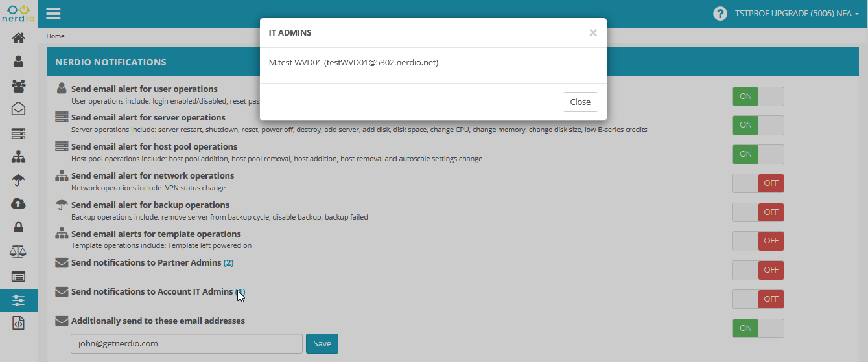Screen dimensions: 868x362
Task: Click the backup operations description text
Action: pos(220,218)
